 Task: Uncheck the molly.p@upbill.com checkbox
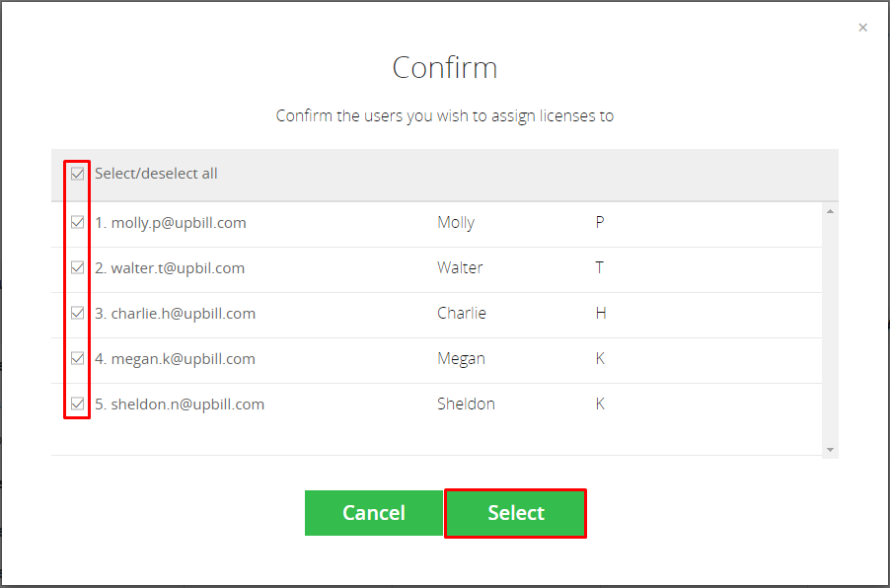pos(78,223)
